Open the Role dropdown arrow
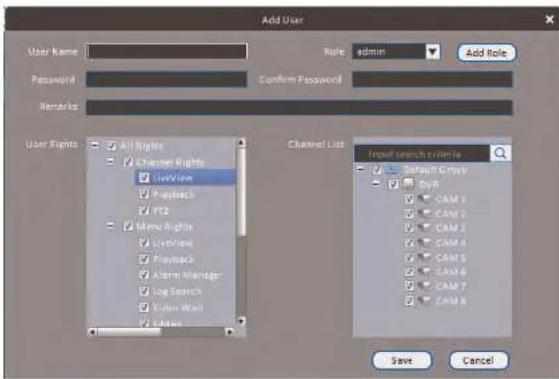 (432, 52)
